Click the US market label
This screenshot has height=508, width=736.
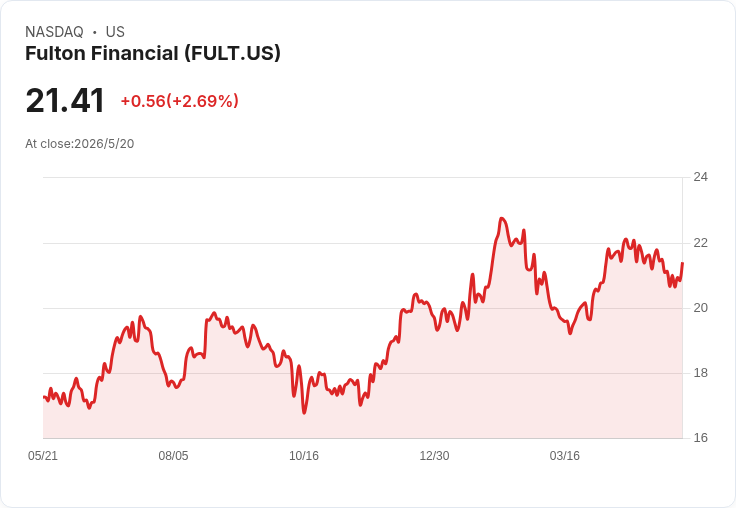coord(115,32)
